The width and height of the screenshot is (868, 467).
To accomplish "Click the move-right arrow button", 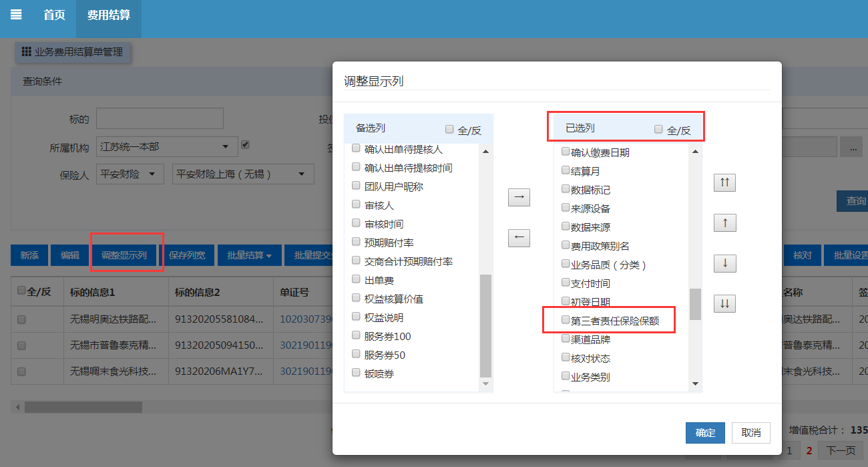I will (519, 197).
